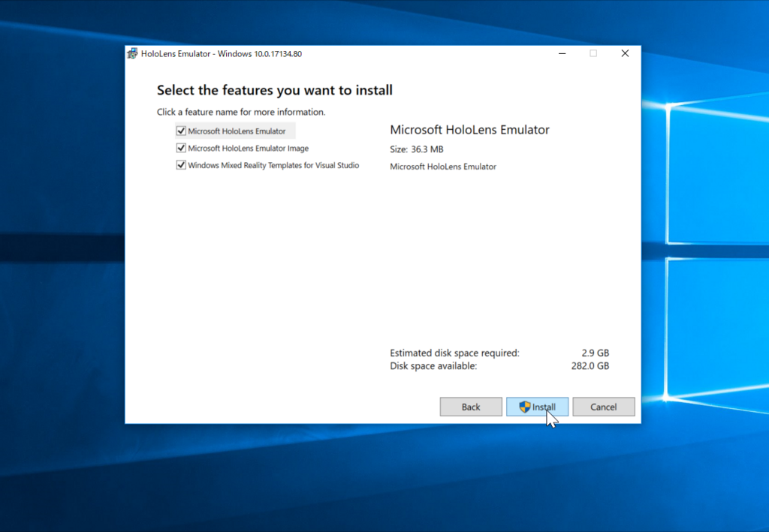Select the Microsoft HoloLens Emulator Image feature name

click(248, 149)
